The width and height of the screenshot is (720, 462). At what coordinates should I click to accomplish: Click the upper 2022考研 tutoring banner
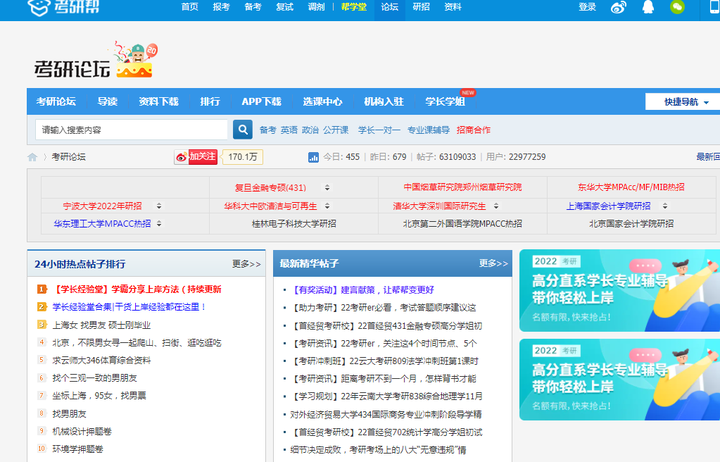point(619,291)
